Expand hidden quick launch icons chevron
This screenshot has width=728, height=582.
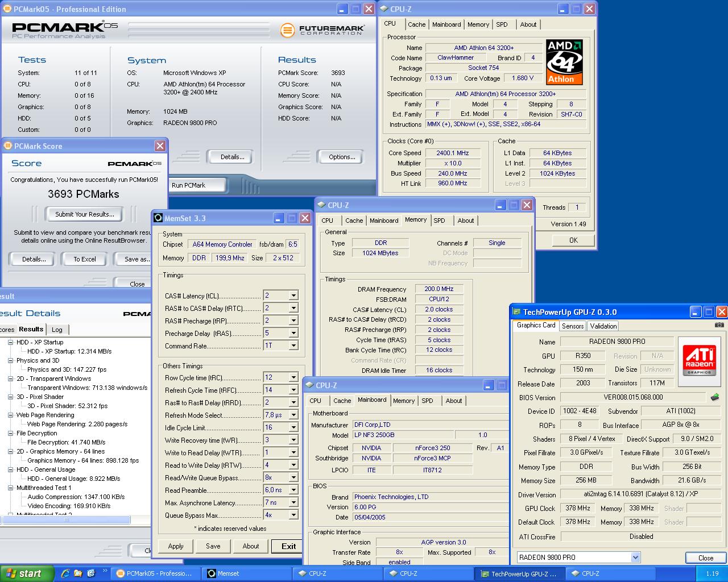(x=105, y=571)
